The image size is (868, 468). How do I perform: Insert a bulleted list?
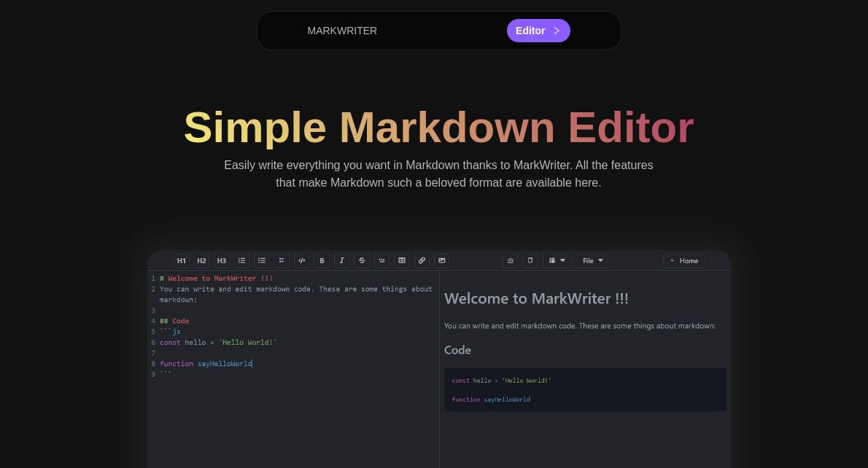click(261, 260)
